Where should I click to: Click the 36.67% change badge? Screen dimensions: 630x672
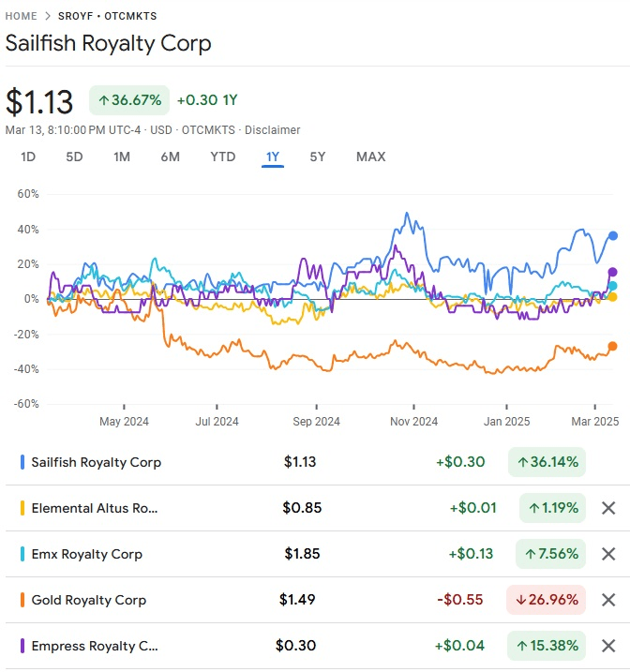coord(129,100)
